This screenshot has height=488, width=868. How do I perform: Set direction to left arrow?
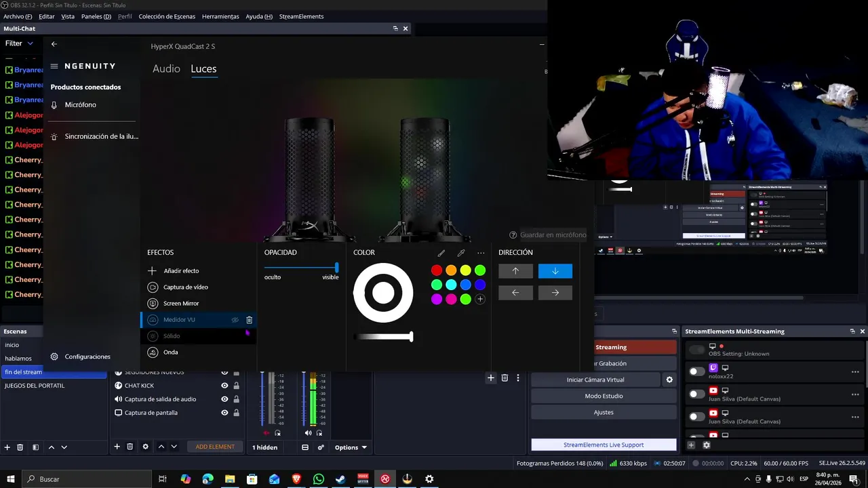tap(515, 293)
